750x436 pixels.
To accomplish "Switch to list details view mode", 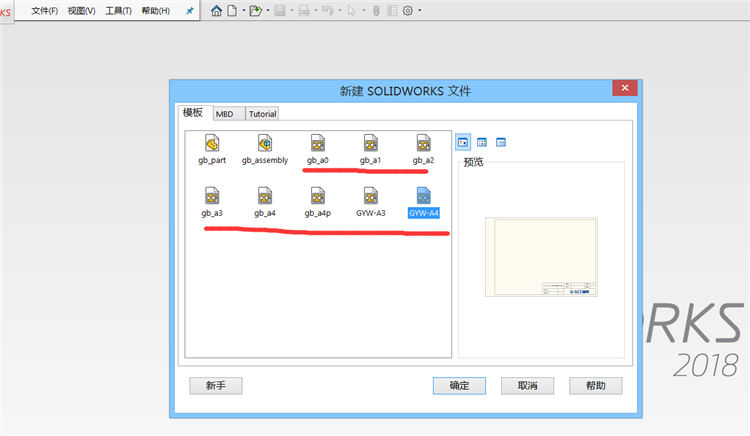I will (501, 142).
